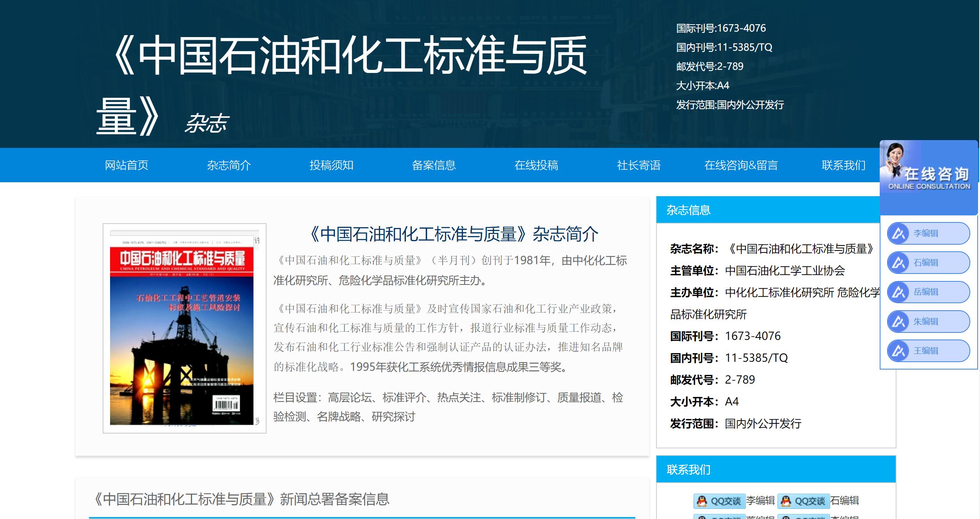
Task: Click the consultation icon beside 岳编辑
Action: 899,292
